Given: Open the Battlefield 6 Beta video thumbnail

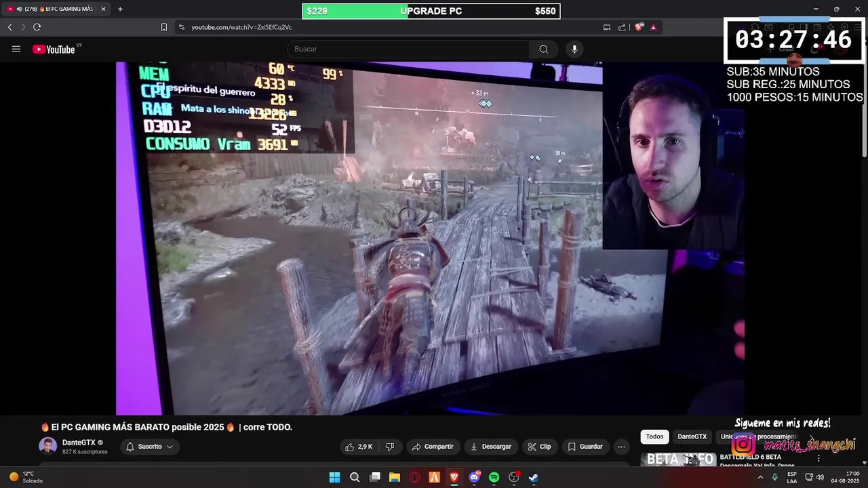Looking at the screenshot, I should point(678,459).
